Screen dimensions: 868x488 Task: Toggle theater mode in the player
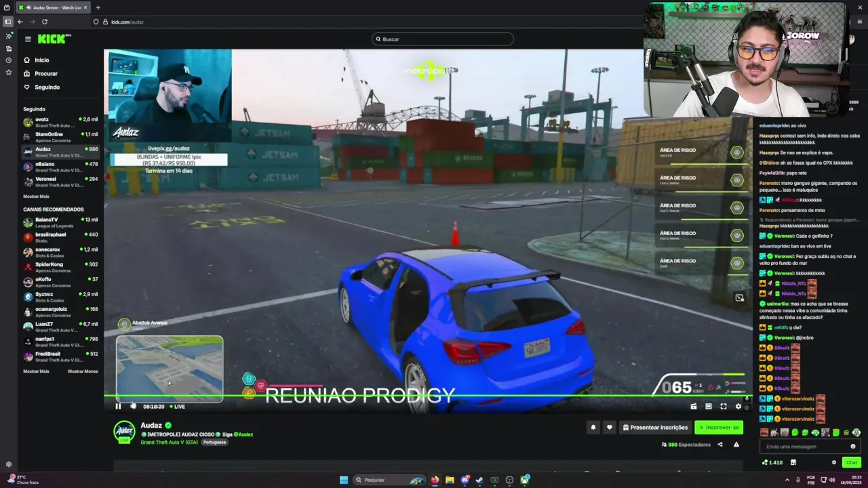tap(708, 407)
